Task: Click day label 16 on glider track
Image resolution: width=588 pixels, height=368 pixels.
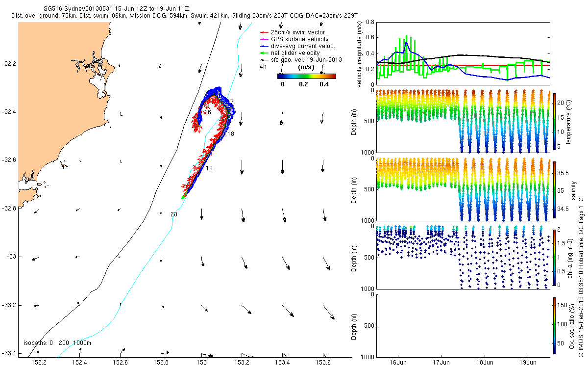Action: pyautogui.click(x=208, y=112)
